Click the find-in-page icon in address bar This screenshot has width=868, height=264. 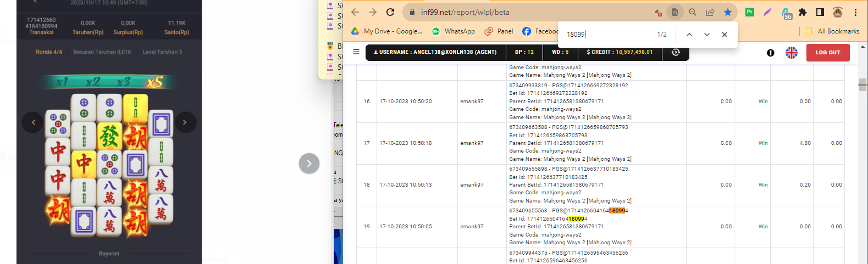[675, 12]
